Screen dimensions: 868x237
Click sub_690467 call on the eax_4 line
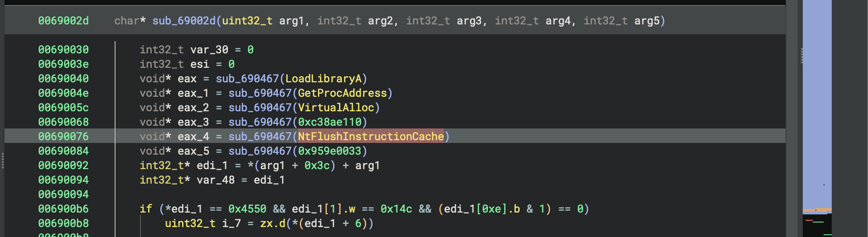[x=260, y=137]
